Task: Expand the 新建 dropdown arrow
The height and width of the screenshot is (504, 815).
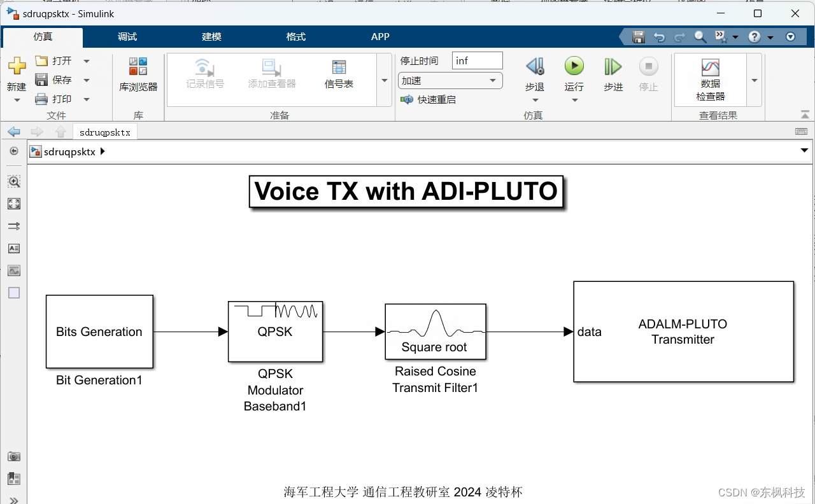Action: 17,100
